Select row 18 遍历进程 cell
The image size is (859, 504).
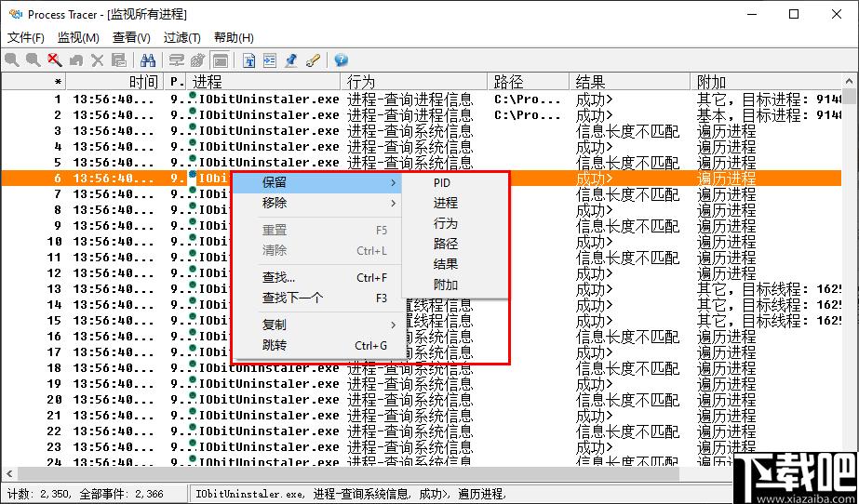coord(726,367)
